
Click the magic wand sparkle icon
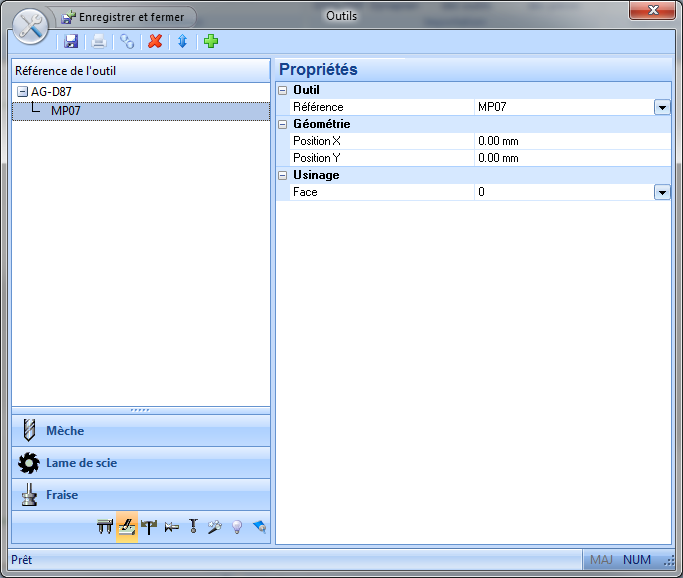pyautogui.click(x=215, y=527)
